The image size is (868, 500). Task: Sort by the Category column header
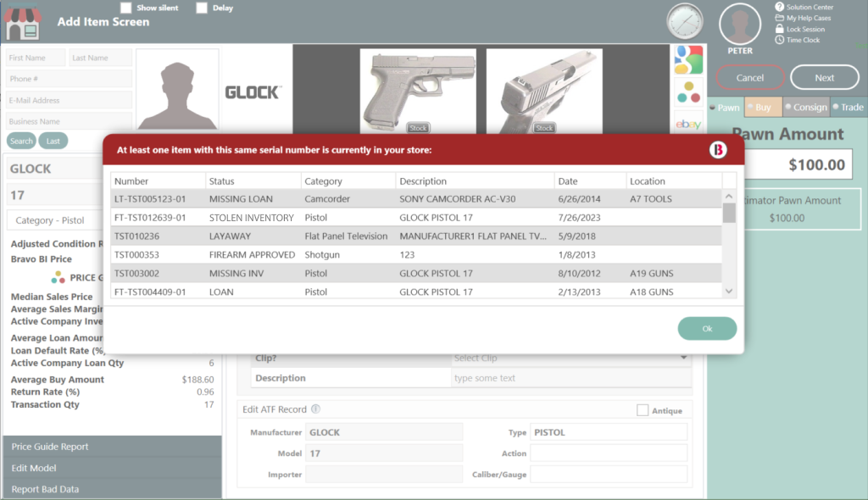click(348, 181)
